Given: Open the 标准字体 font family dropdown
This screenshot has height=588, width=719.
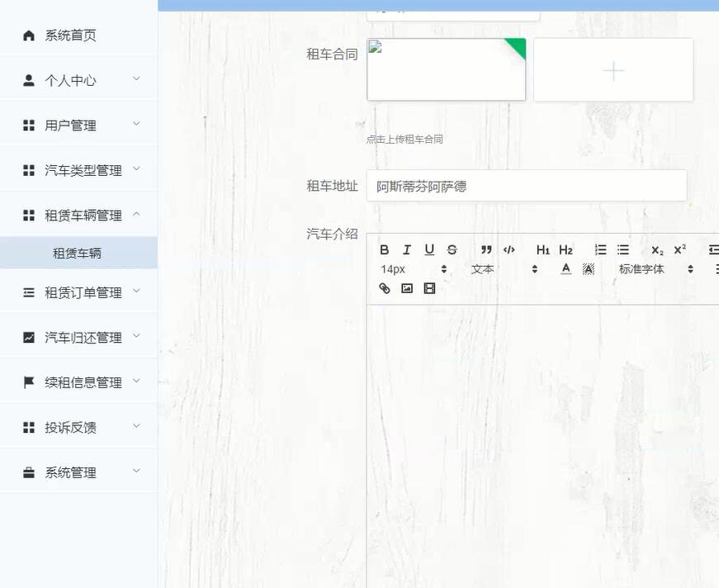Looking at the screenshot, I should click(x=655, y=269).
